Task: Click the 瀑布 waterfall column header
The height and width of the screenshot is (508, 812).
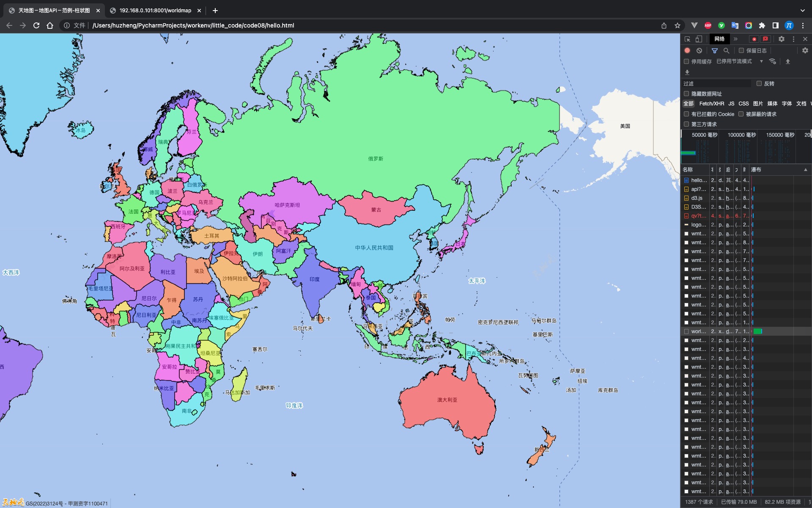Action: [x=756, y=170]
